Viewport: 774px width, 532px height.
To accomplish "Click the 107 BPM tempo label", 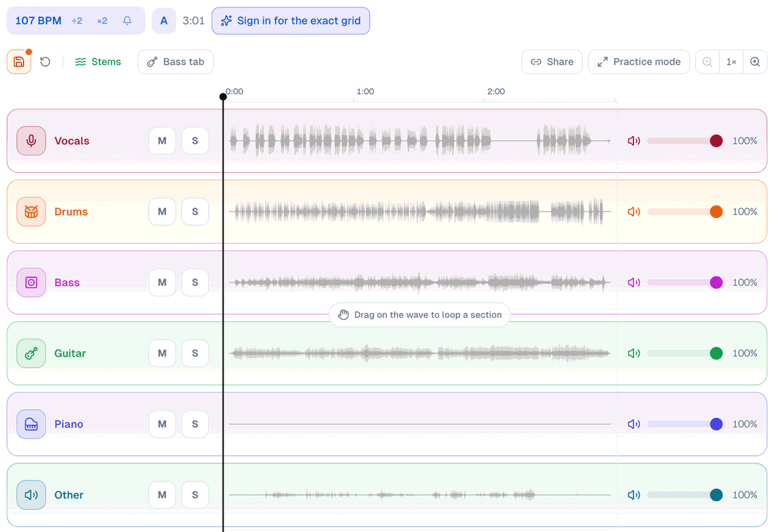I will (x=38, y=21).
